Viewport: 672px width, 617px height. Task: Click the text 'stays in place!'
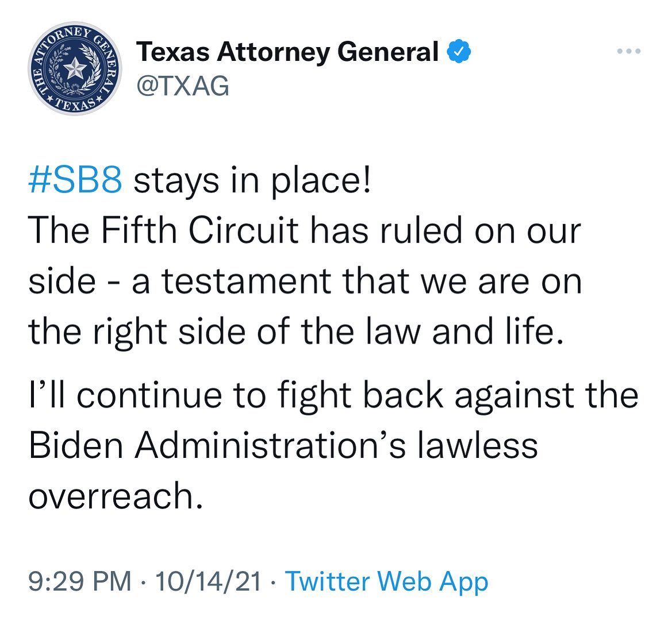(x=253, y=181)
